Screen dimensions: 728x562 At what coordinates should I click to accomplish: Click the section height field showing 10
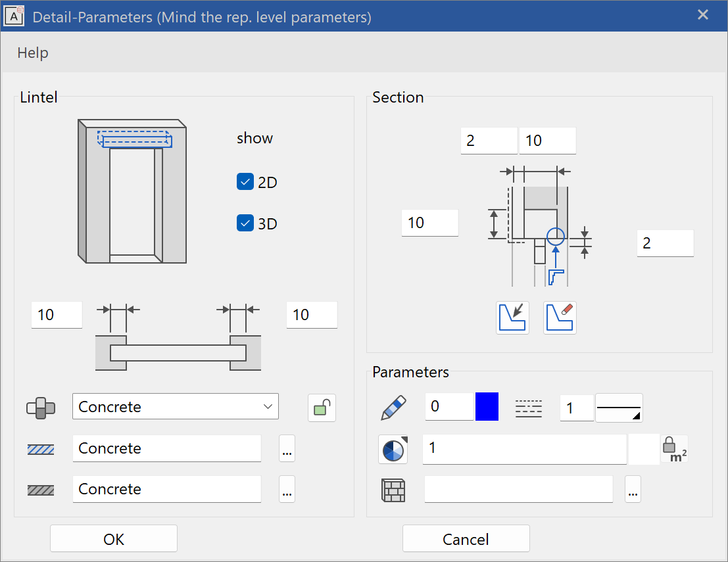[x=430, y=223]
